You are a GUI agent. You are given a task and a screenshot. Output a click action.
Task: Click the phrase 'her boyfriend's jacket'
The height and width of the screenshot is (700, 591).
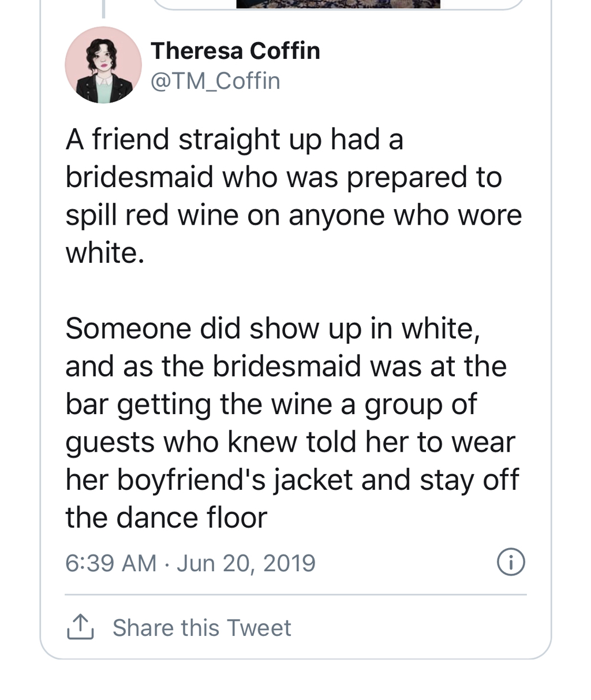(209, 480)
